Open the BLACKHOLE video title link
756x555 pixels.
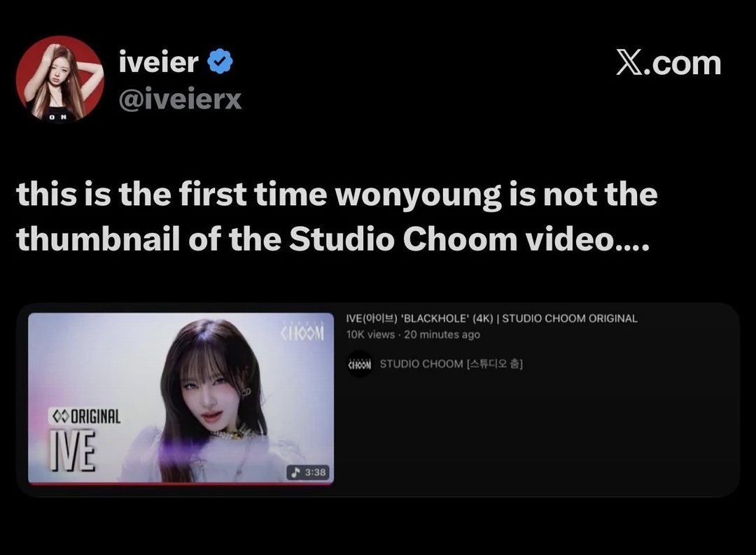tap(492, 318)
